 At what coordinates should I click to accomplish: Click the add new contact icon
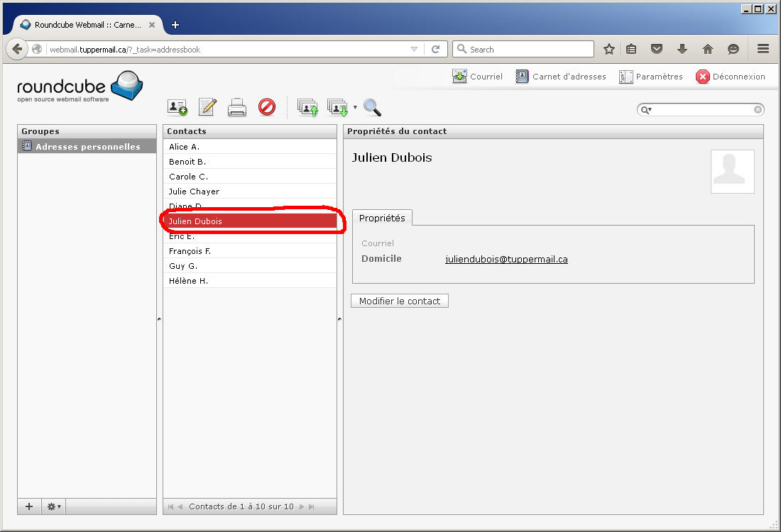pyautogui.click(x=177, y=107)
